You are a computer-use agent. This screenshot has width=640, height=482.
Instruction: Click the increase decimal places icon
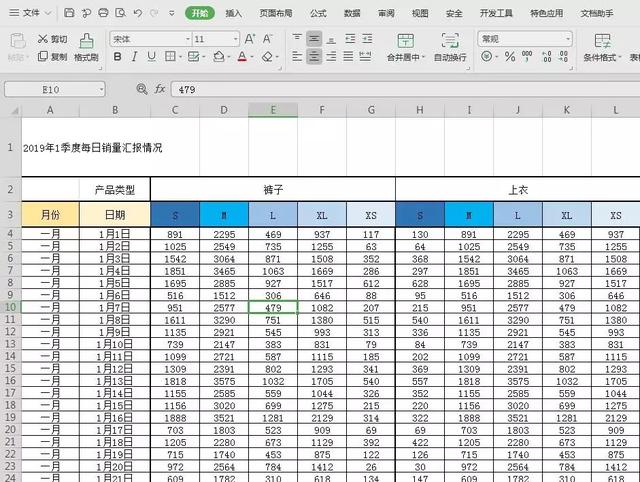point(547,56)
